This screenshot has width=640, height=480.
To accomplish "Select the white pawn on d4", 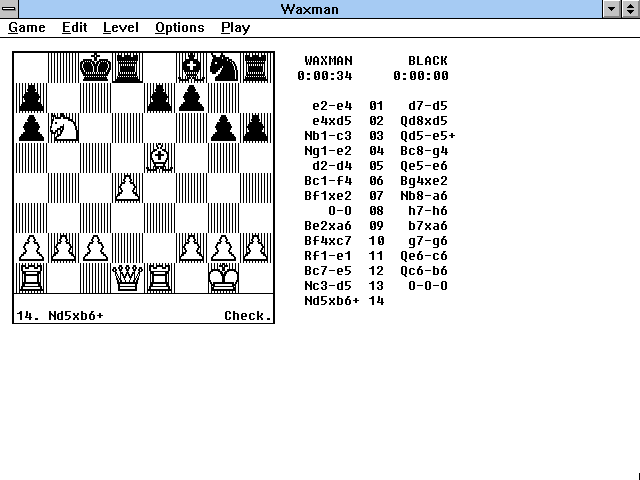I will [127, 188].
